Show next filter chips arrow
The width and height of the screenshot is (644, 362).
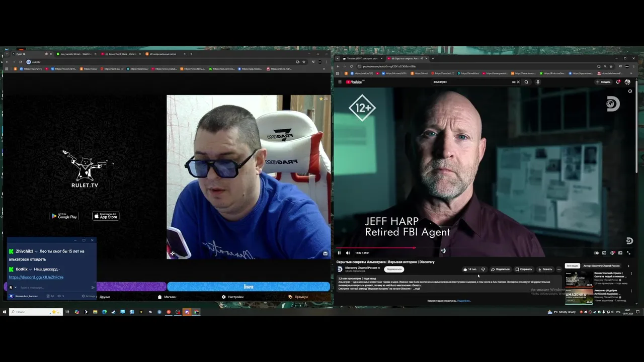[x=628, y=265]
